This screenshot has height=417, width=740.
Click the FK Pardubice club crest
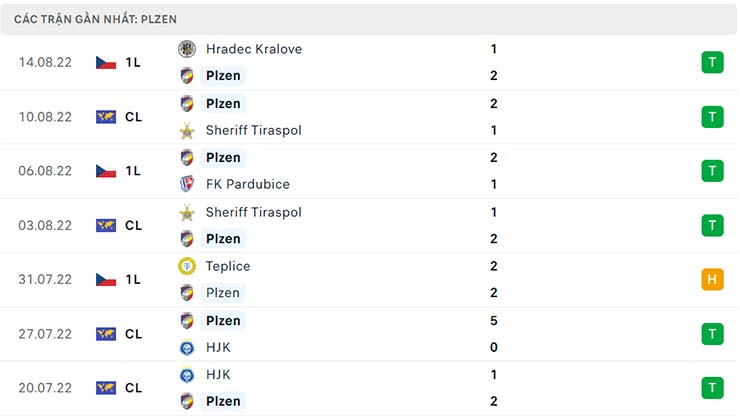tap(186, 184)
